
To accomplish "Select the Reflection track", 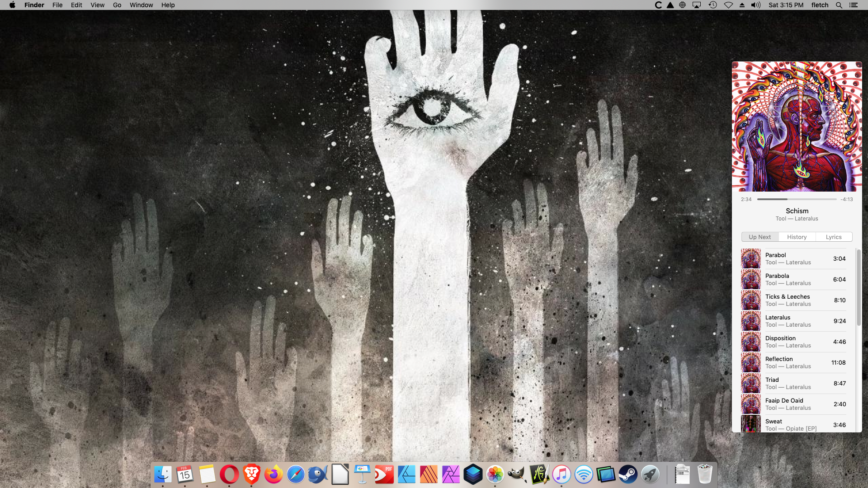I will click(794, 362).
